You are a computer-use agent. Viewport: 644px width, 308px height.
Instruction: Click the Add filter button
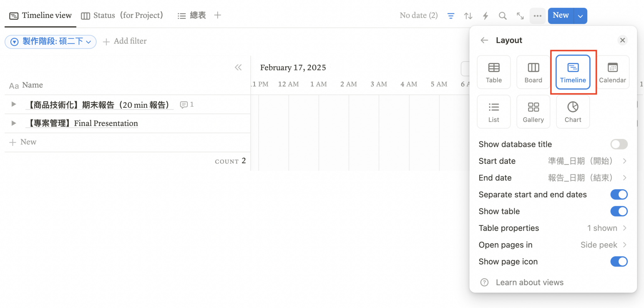125,41
